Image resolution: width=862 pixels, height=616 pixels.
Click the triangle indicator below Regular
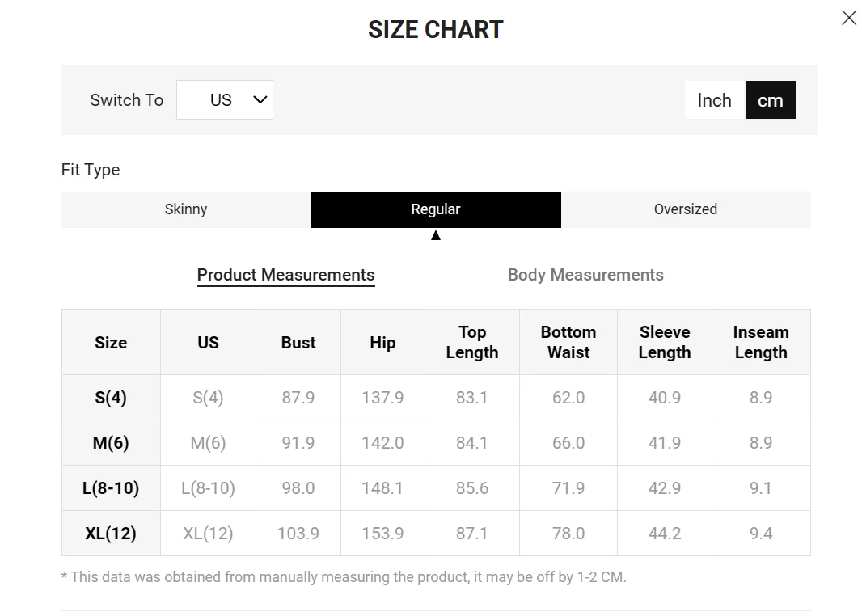tap(436, 235)
